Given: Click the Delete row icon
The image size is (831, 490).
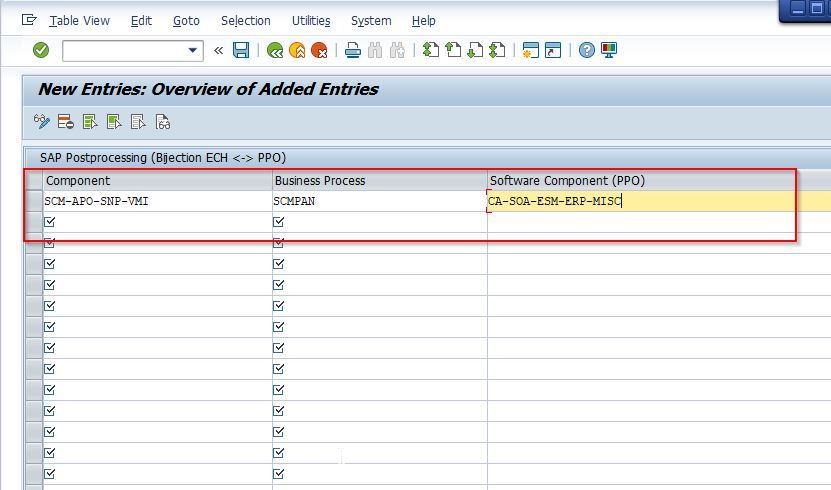Looking at the screenshot, I should [x=66, y=122].
